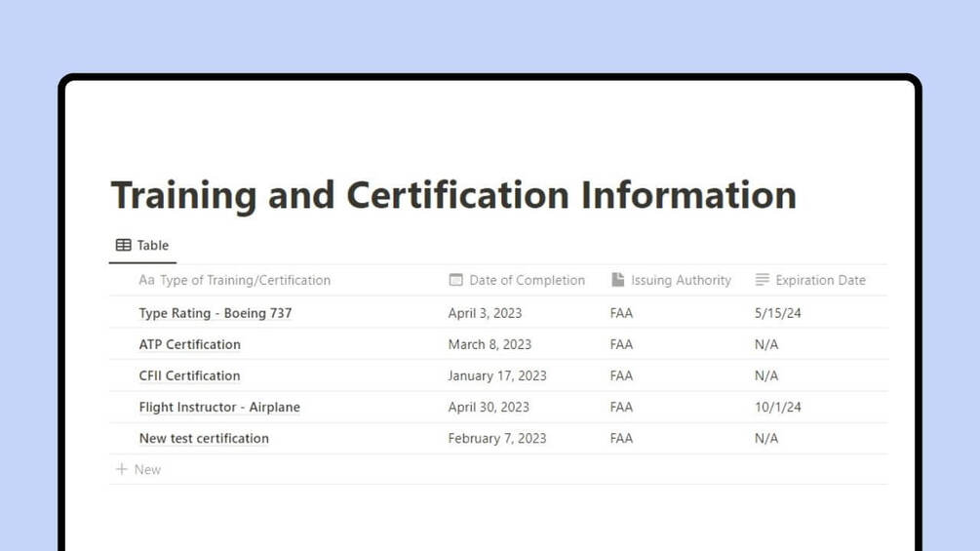980x551 pixels.
Task: Click the file icon for Issuing Authority
Action: (617, 280)
